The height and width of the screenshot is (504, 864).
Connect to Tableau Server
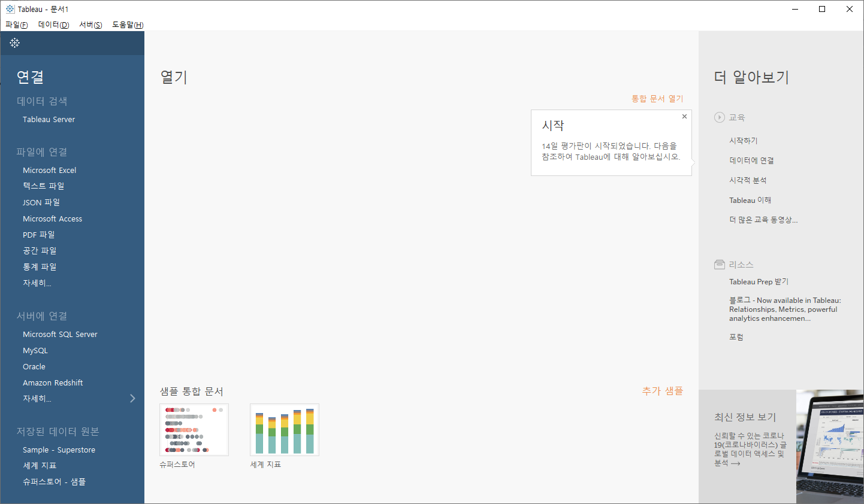(49, 119)
